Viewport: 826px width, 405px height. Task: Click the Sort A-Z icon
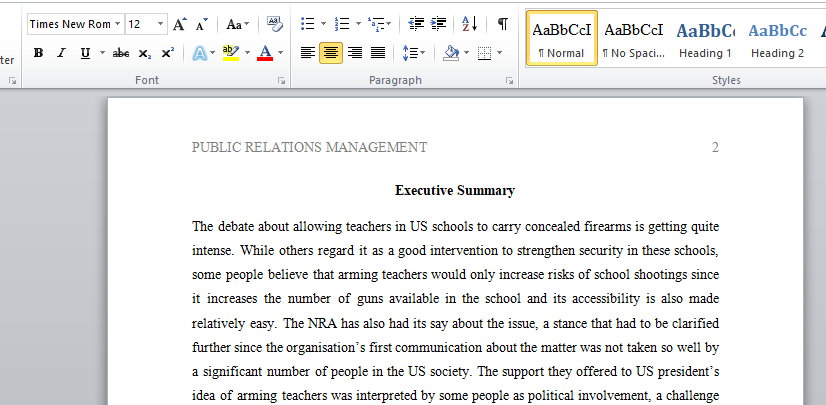pos(469,24)
